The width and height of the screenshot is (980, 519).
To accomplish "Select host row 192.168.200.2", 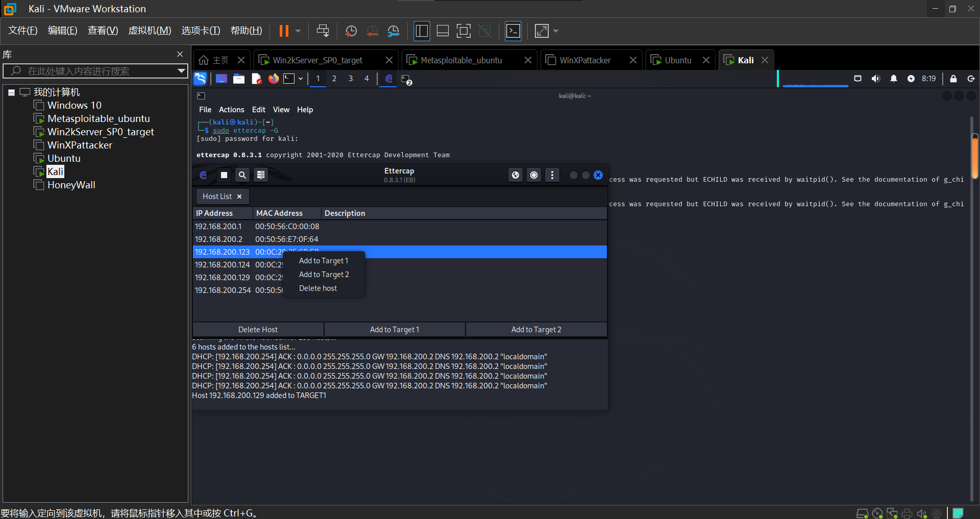I will tap(400, 239).
